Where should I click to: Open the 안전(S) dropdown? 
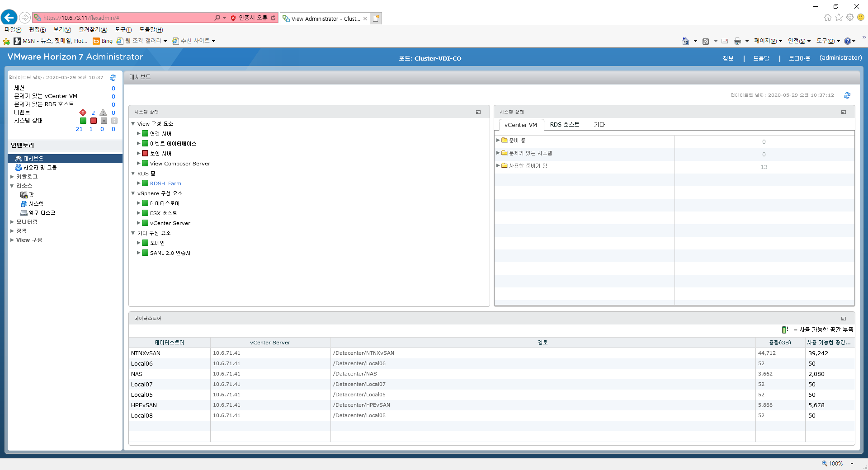pyautogui.click(x=799, y=41)
